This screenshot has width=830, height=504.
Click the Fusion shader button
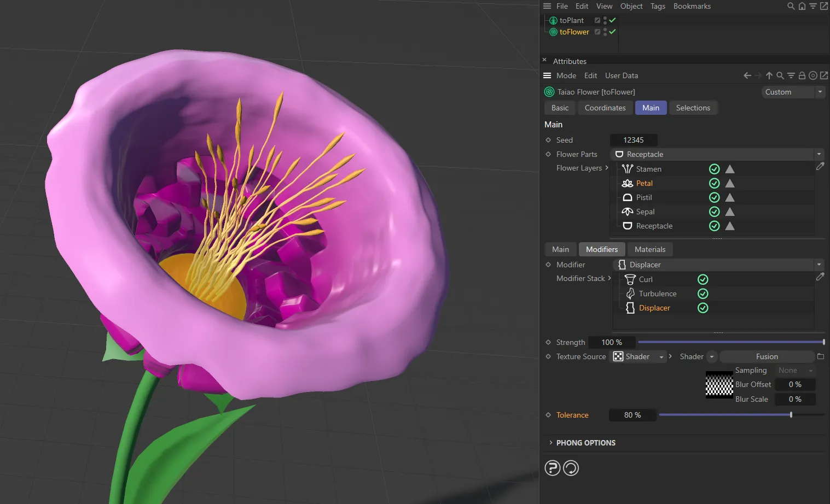pyautogui.click(x=767, y=356)
